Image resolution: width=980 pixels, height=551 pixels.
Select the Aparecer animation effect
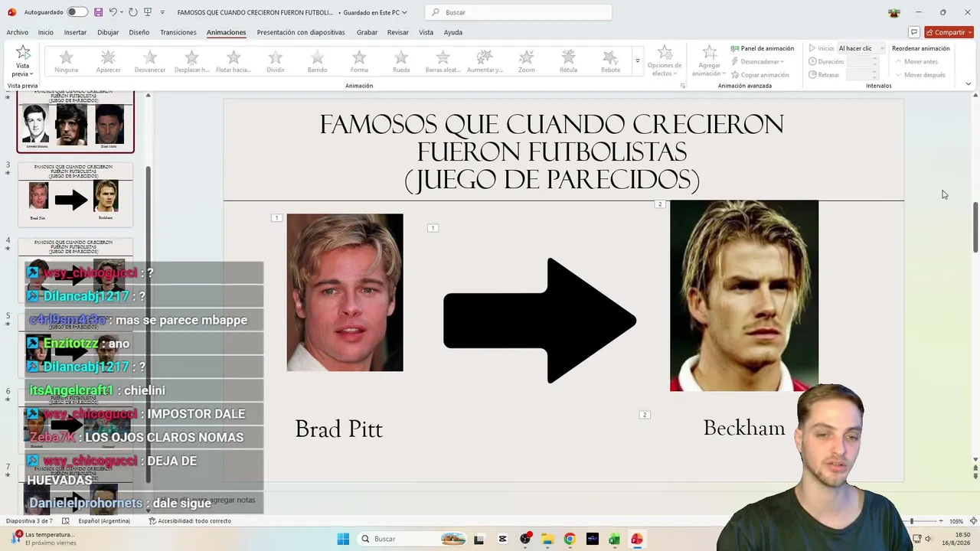coord(108,61)
